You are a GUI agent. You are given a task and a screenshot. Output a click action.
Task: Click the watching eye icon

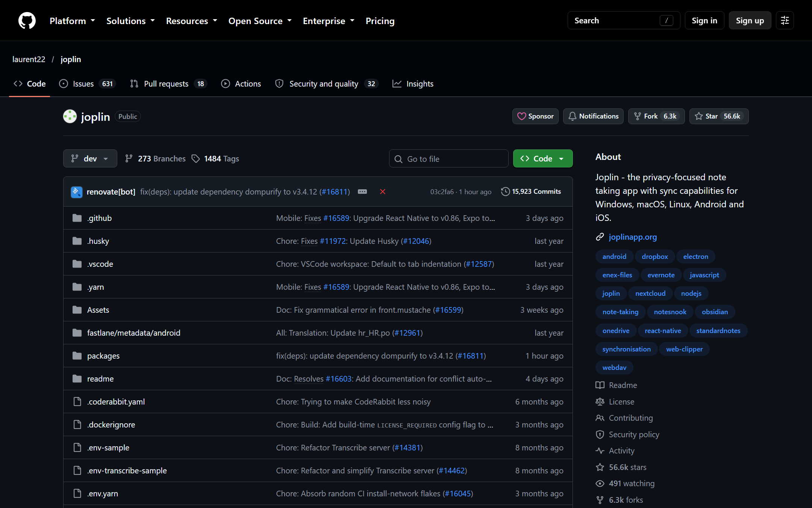pos(600,484)
